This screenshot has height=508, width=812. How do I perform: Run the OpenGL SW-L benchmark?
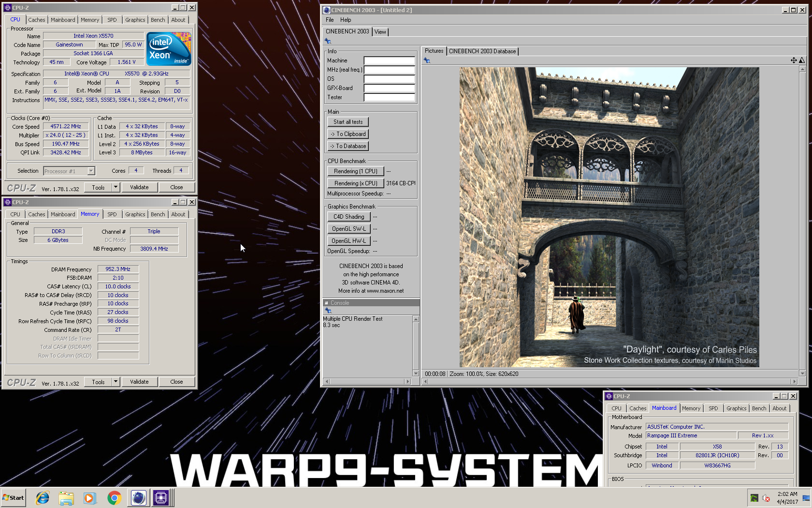pos(348,229)
